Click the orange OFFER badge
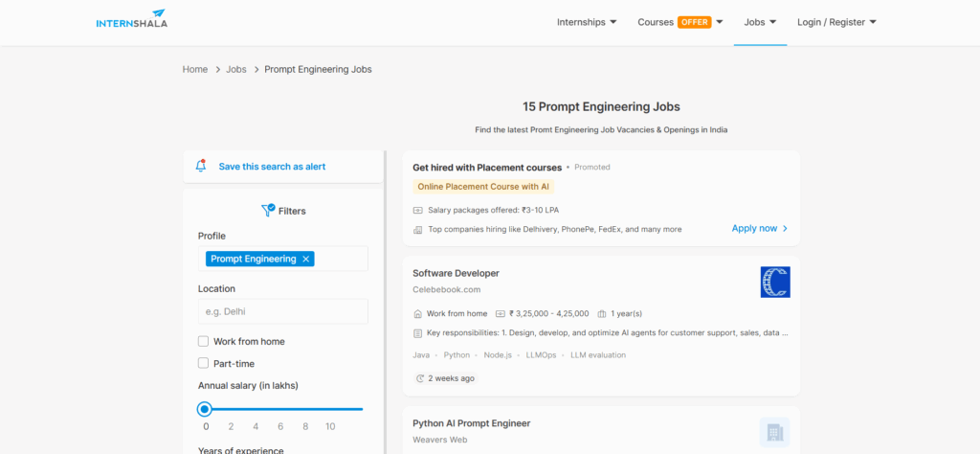 tap(694, 22)
